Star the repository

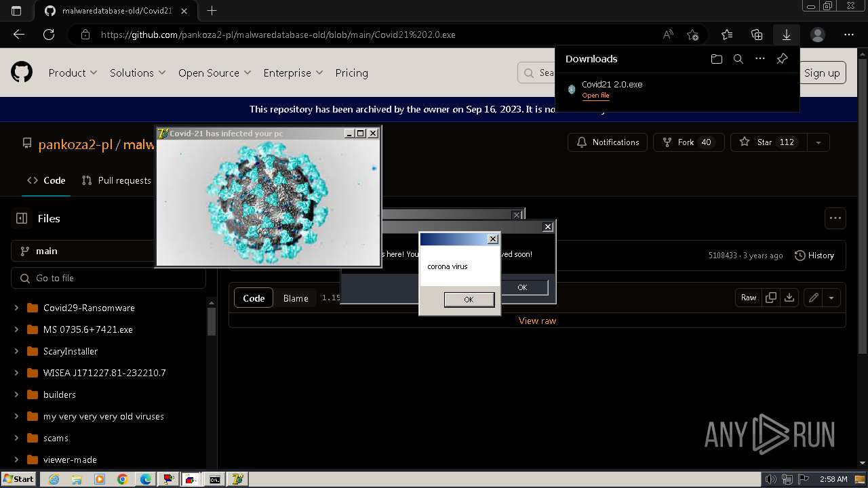click(x=768, y=142)
